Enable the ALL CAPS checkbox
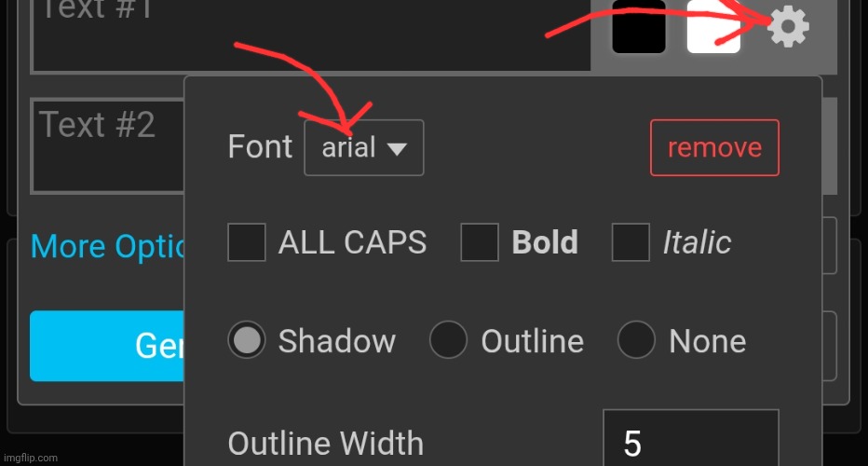The height and width of the screenshot is (466, 868). pyautogui.click(x=247, y=242)
